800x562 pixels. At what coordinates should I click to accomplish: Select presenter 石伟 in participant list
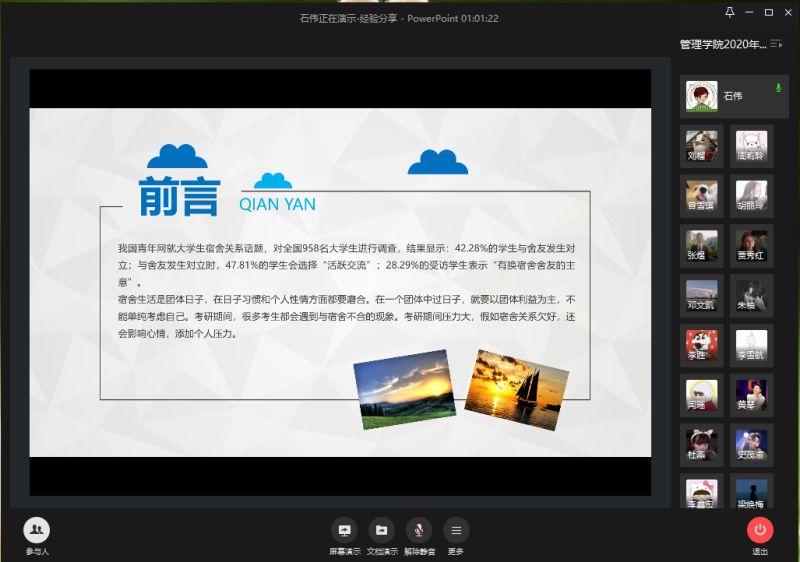pyautogui.click(x=730, y=96)
